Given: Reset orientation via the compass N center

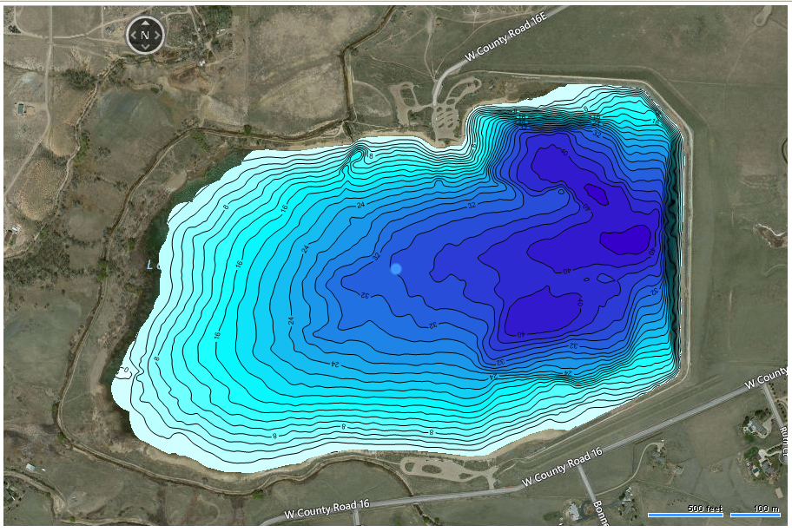Looking at the screenshot, I should pos(146,35).
